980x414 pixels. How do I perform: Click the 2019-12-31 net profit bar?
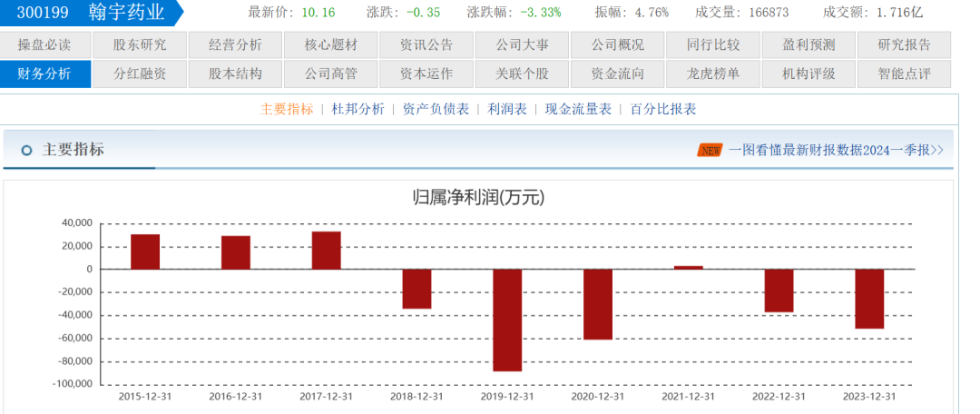point(507,320)
